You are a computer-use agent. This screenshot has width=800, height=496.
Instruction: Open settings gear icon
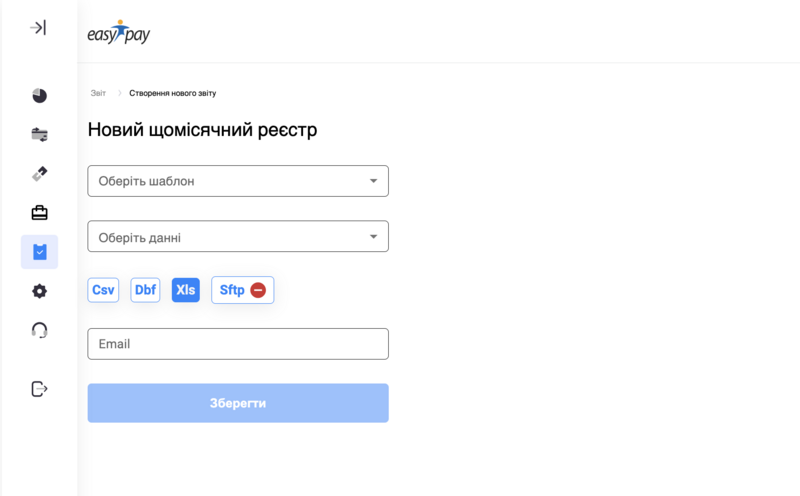[39, 291]
